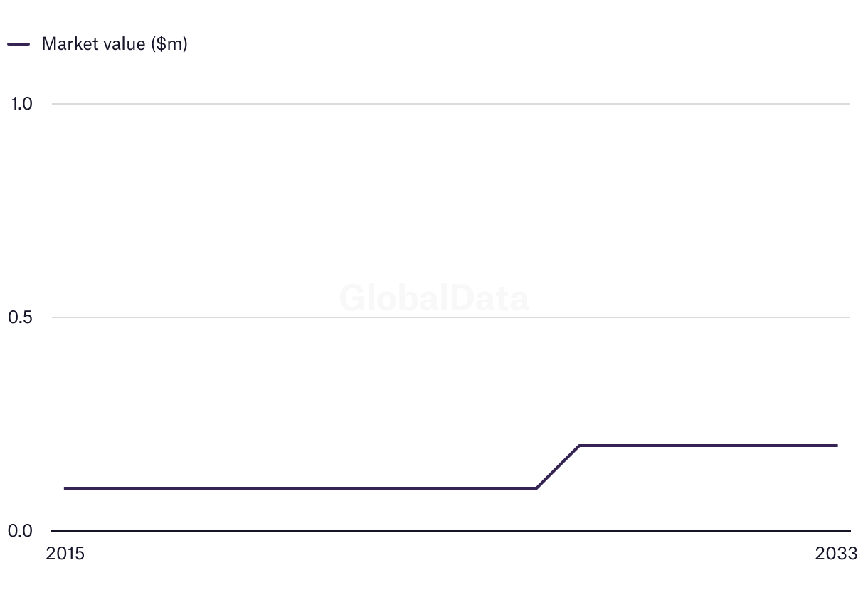Toggle the Market value ($m) legend label
Screen dimensions: 868x595
coord(115,44)
